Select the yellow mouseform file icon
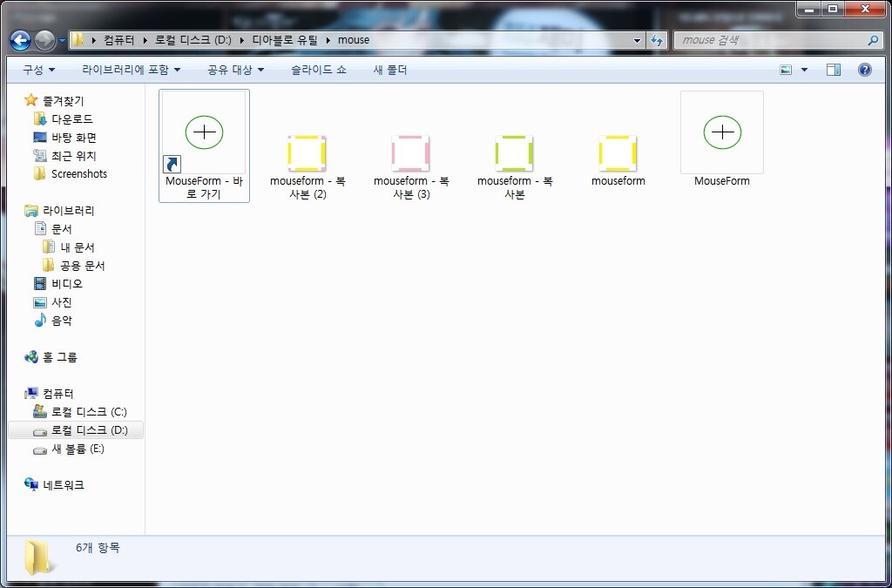This screenshot has width=892, height=588. coord(618,153)
